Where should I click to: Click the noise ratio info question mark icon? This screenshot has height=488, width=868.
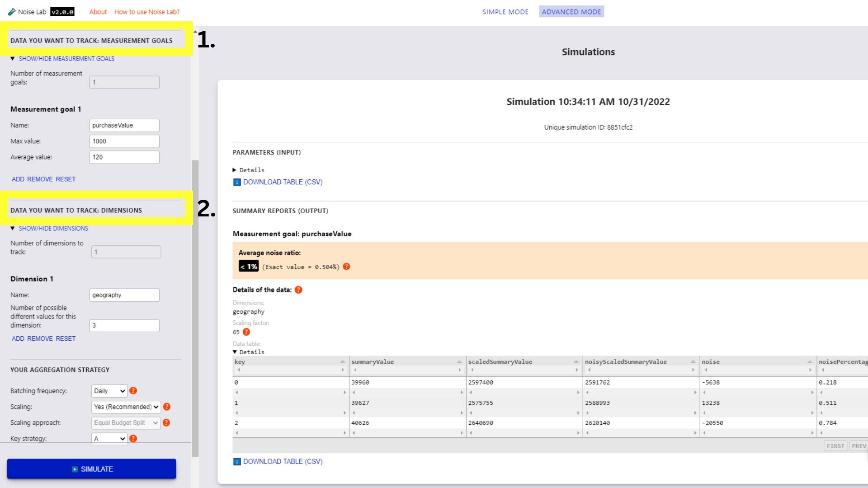tap(346, 266)
